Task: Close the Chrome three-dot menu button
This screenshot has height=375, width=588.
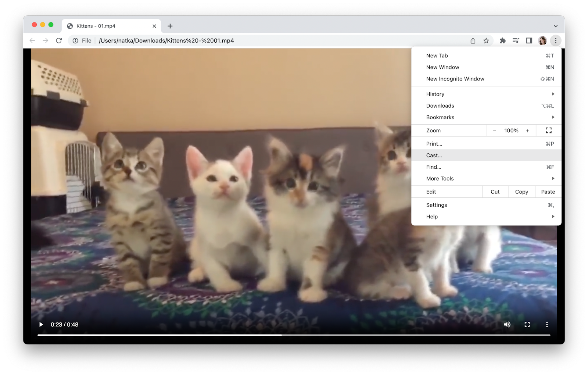Action: 556,40
